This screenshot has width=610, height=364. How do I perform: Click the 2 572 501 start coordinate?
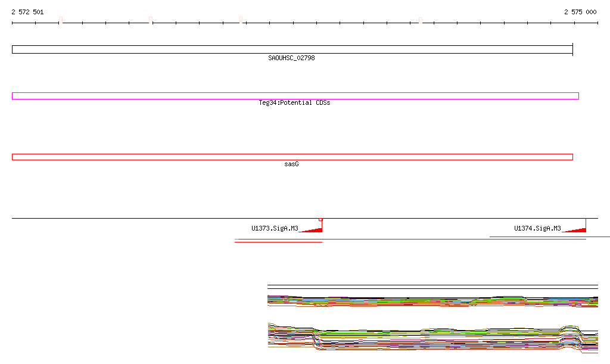[27, 12]
